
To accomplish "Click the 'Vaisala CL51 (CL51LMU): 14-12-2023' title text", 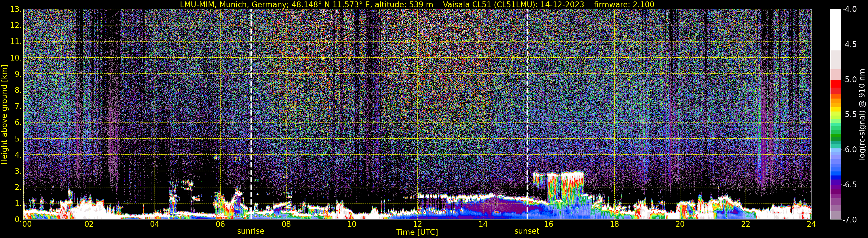I will (513, 4).
